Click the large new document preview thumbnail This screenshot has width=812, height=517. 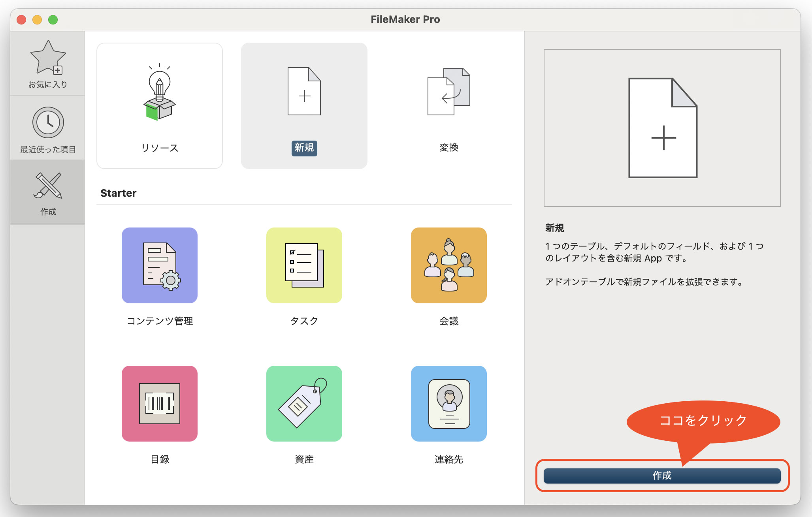(x=662, y=128)
